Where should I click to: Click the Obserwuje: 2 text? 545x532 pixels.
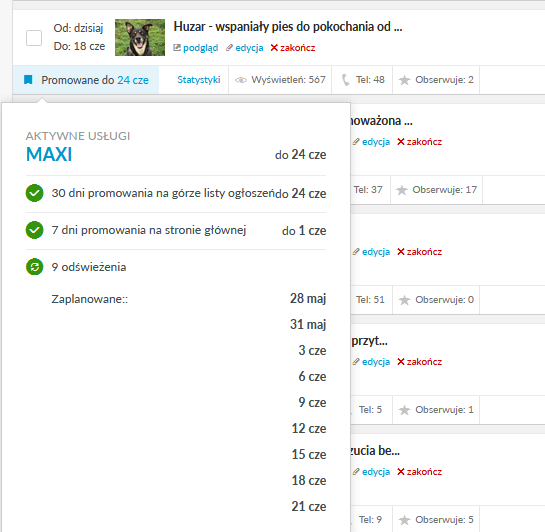[x=444, y=80]
